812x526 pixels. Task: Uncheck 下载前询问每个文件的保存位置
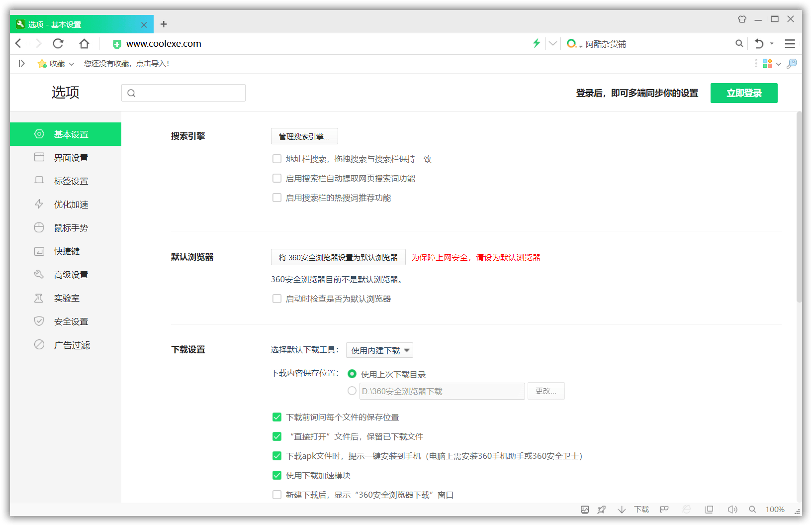click(277, 417)
